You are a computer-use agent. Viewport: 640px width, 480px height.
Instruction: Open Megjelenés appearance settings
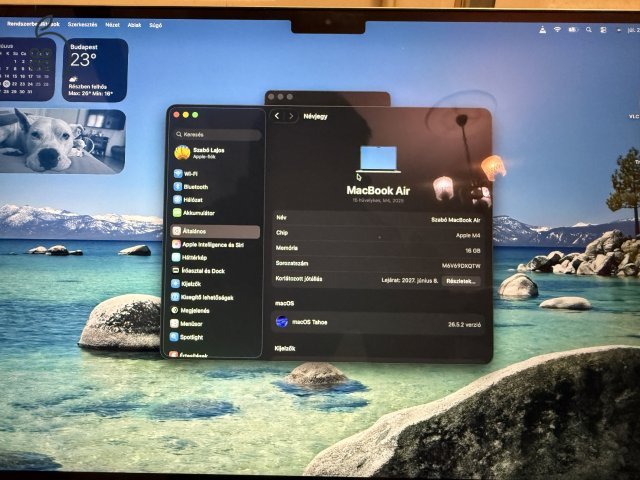[x=190, y=310]
